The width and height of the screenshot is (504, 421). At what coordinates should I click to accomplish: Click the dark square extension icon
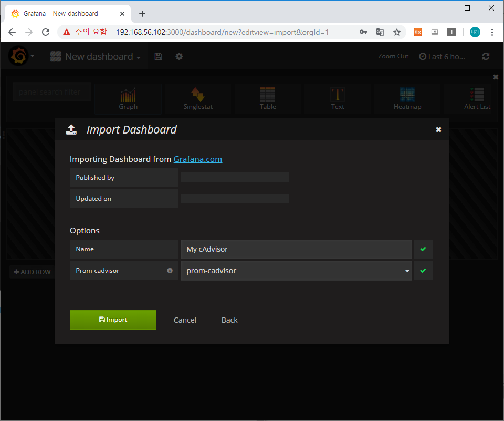click(451, 32)
